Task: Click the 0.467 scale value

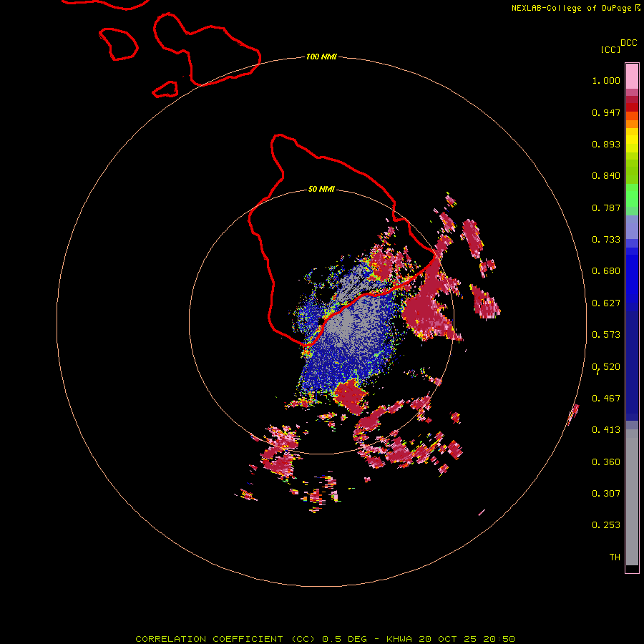Action: 606,399
